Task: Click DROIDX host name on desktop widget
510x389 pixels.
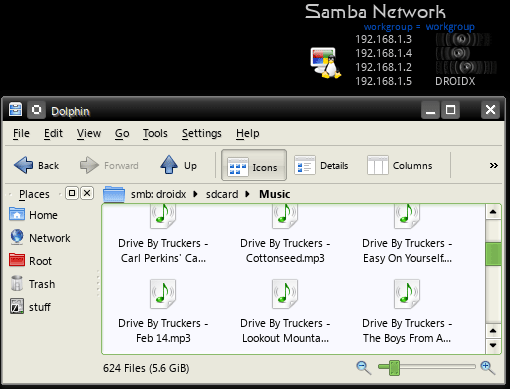Action: tap(455, 81)
